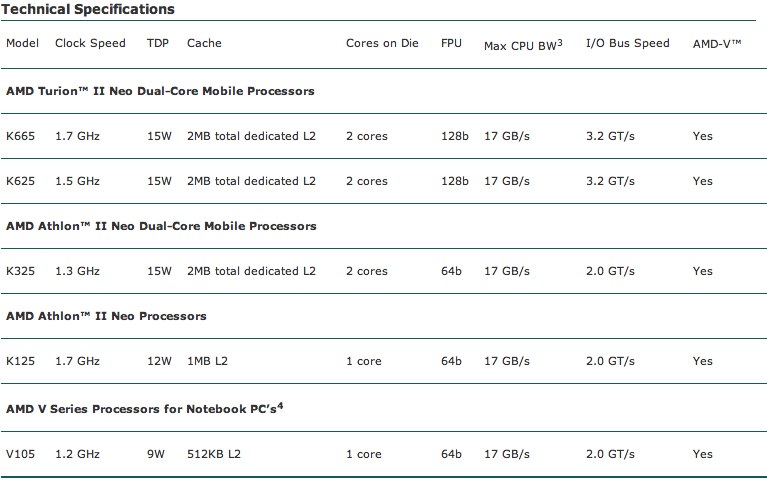The image size is (767, 480).
Task: Click the Clock Speed column header
Action: [x=91, y=44]
